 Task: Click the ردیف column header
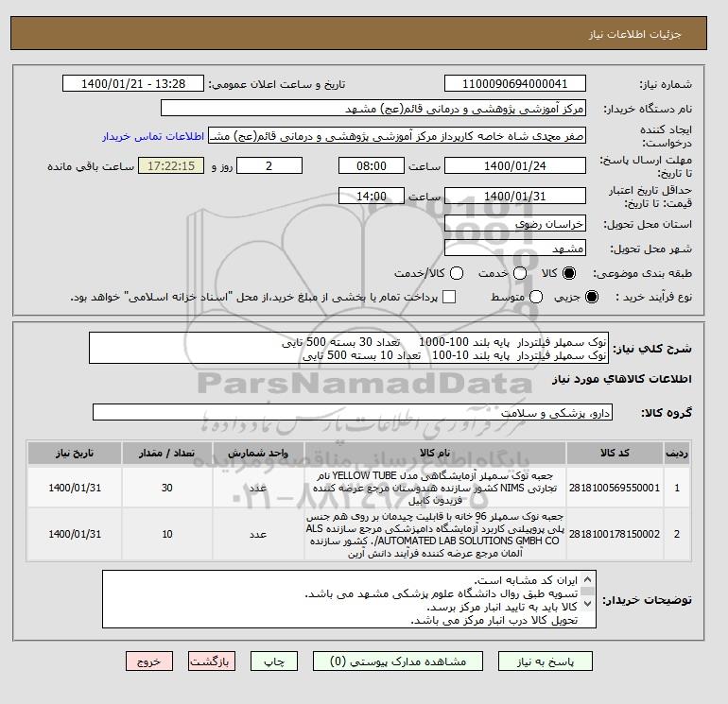tap(677, 453)
